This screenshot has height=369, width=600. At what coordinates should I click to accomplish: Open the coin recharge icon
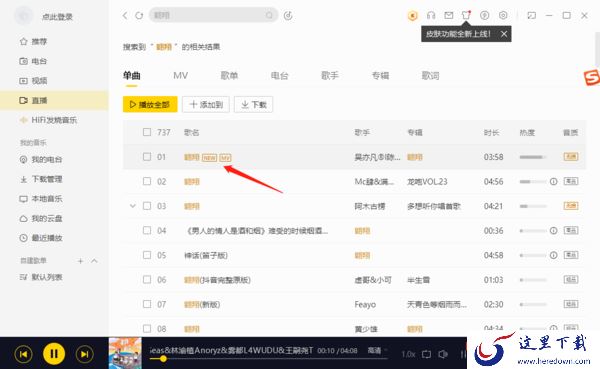pyautogui.click(x=484, y=15)
